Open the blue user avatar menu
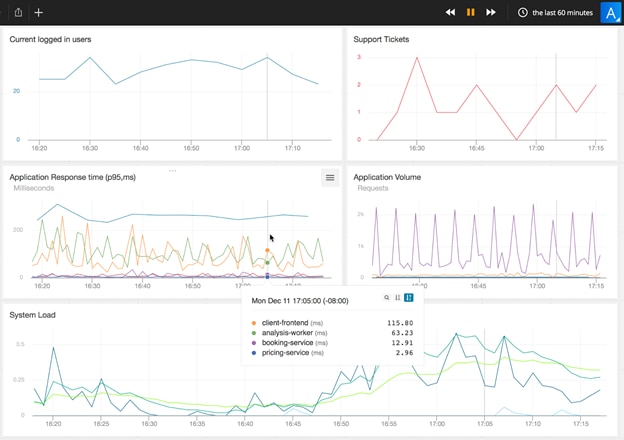624x440 pixels. point(610,12)
